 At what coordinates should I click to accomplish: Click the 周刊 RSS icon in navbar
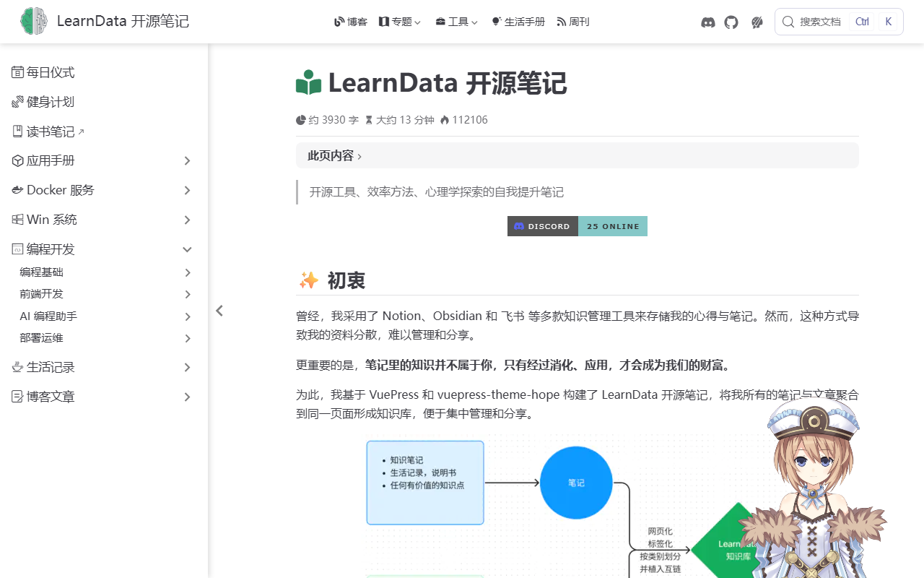[x=562, y=22]
